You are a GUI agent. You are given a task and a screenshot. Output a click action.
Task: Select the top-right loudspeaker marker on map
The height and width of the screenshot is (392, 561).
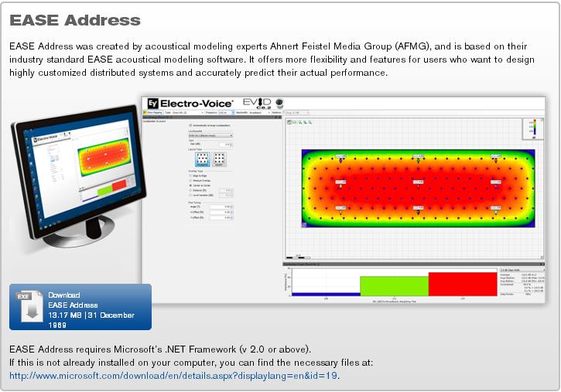pos(495,160)
